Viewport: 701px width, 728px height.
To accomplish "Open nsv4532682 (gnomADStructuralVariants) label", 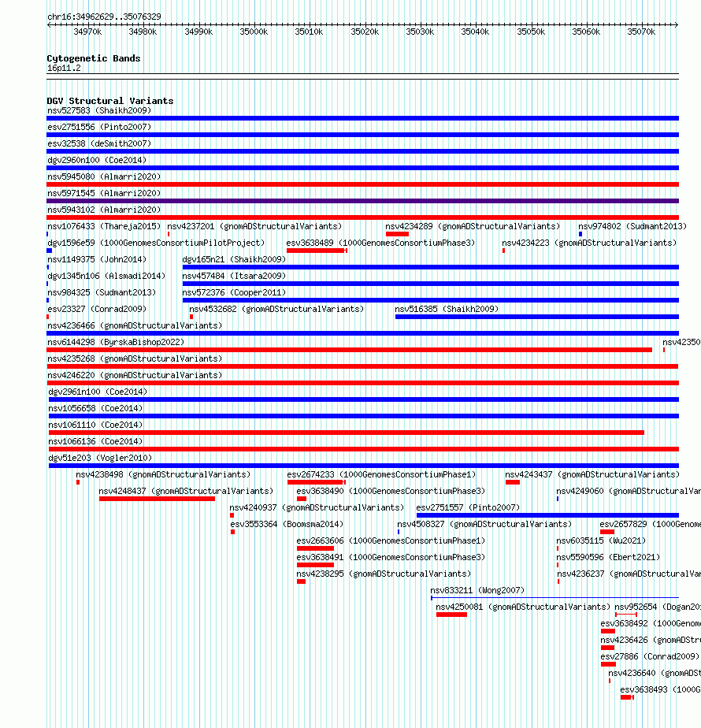I will coord(276,309).
